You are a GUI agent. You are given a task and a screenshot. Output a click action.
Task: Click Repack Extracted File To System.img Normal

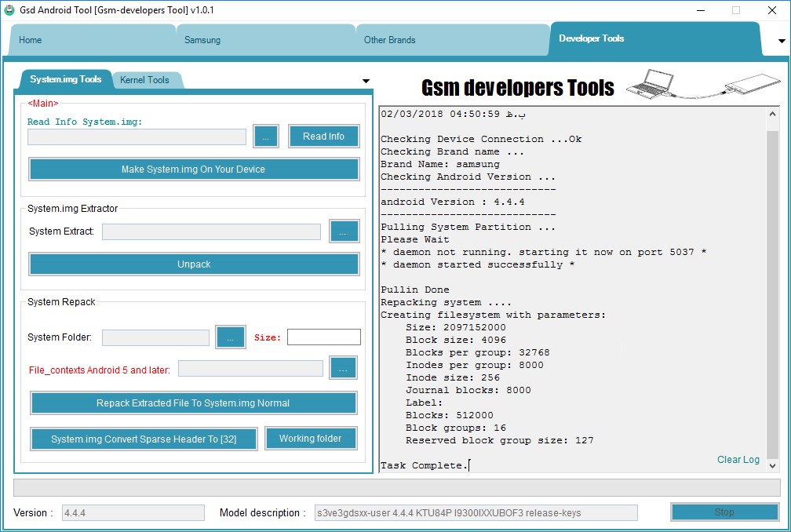(193, 403)
